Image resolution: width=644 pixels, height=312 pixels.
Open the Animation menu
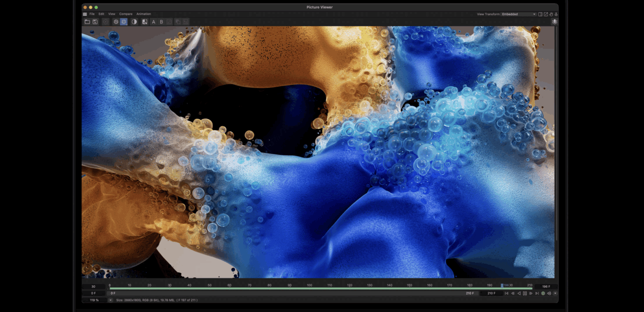coord(143,14)
